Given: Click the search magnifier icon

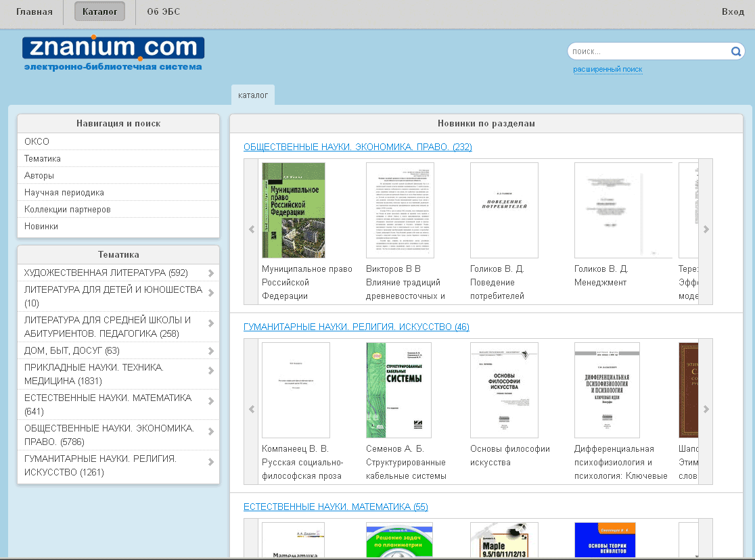Looking at the screenshot, I should [x=736, y=51].
